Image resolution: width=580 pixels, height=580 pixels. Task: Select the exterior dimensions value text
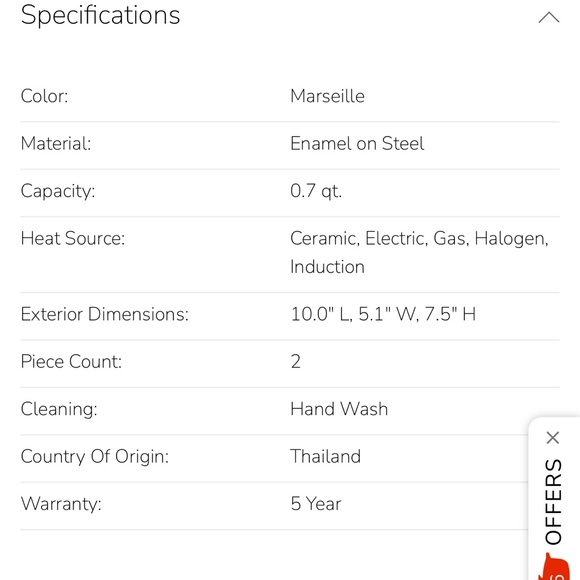coord(383,314)
